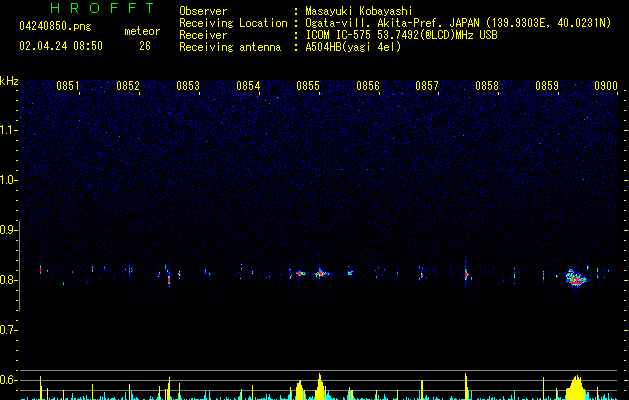This screenshot has width=629, height=400.
Task: Click the 0.8 kHz axis label
Action: [8, 280]
